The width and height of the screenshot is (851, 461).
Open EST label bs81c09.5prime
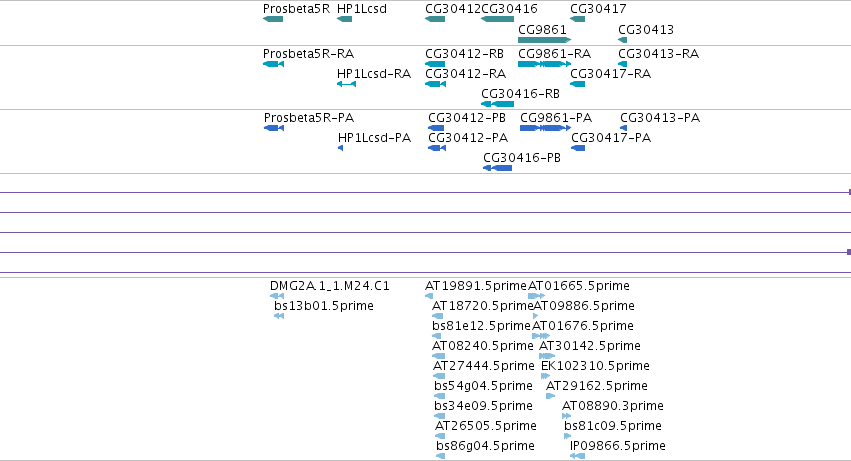coord(613,427)
